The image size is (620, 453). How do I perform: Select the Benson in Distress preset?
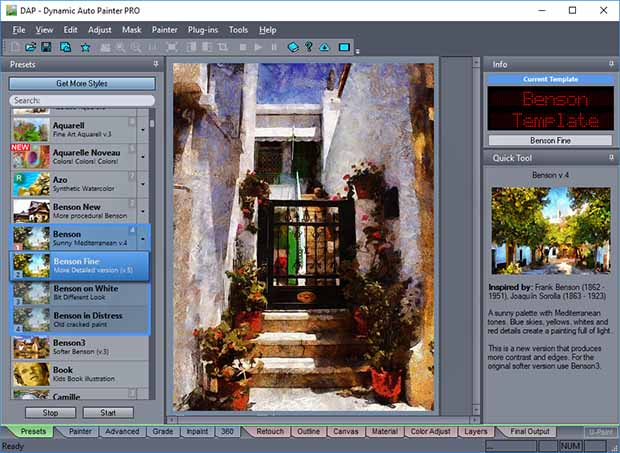coord(81,320)
